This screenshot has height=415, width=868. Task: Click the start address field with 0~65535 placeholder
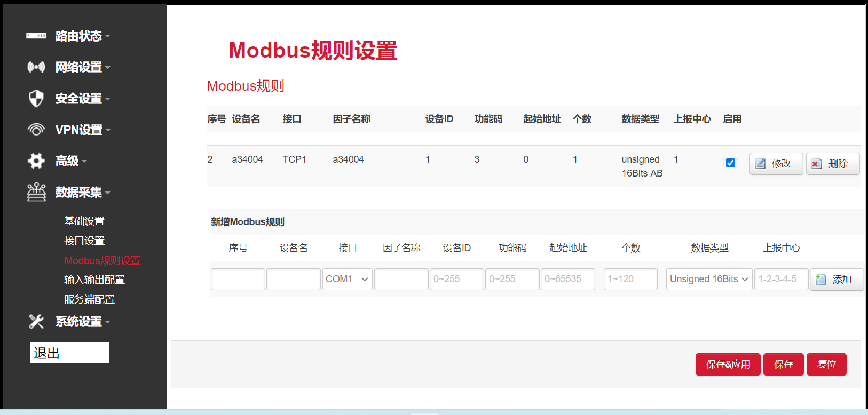567,279
